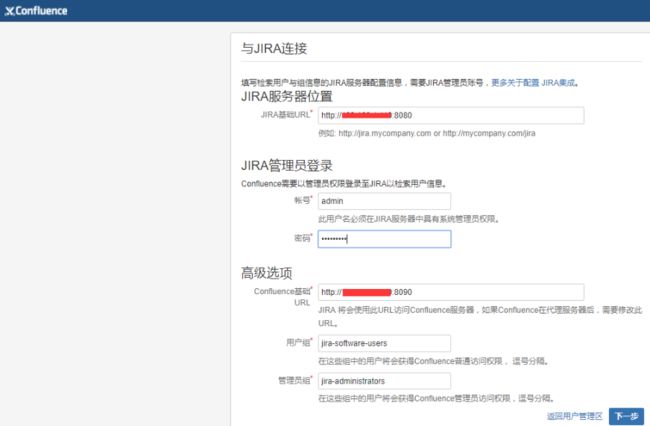Click the JIRA基础URL field label
Screen dimensions: 650x426
coord(285,116)
